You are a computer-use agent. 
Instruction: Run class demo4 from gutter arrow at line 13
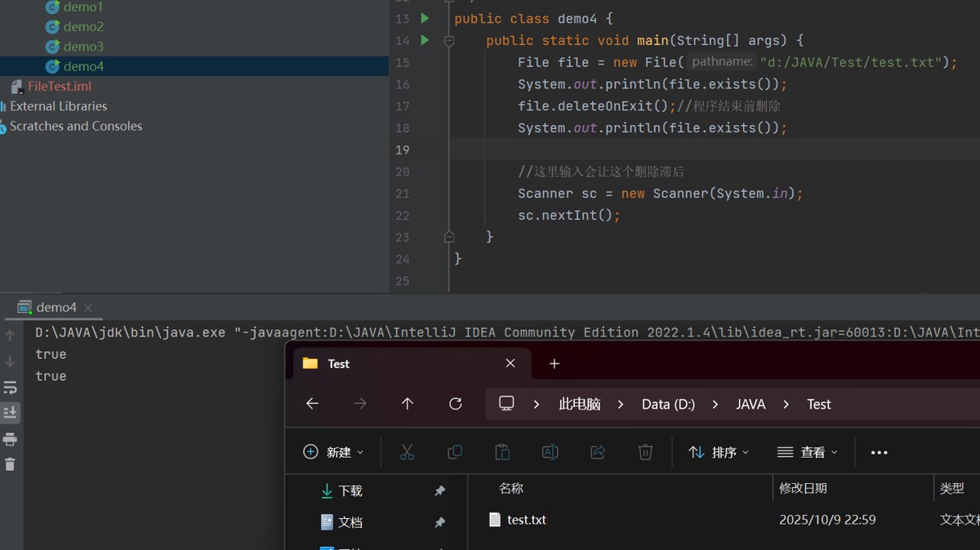425,18
